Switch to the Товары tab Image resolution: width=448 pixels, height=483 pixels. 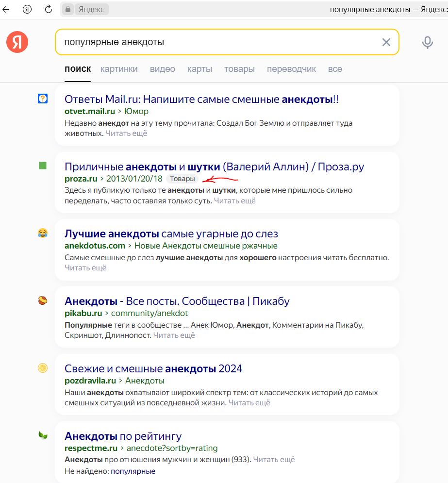click(x=239, y=69)
